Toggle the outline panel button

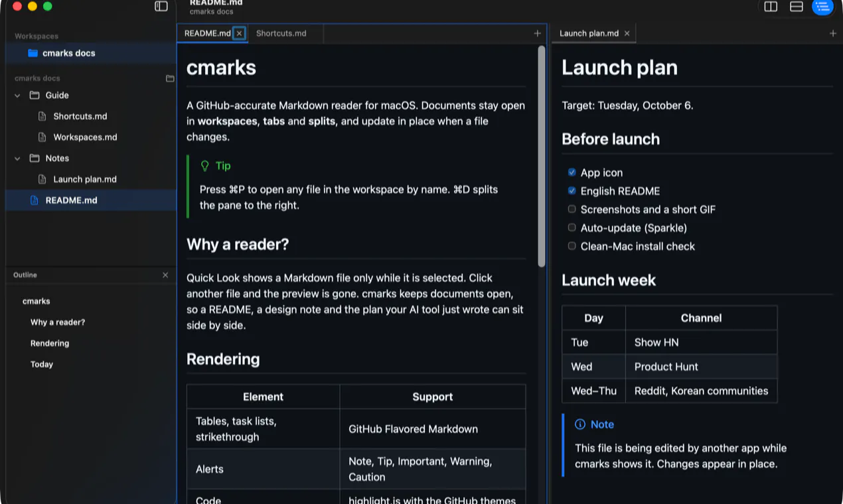822,7
